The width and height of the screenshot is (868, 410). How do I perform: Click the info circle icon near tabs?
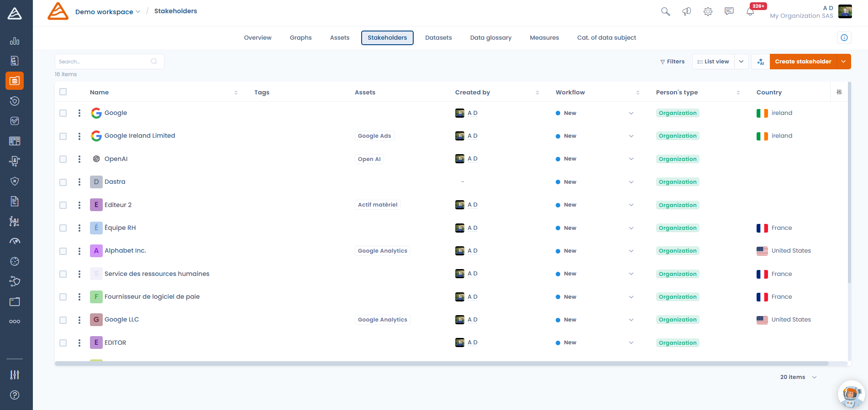(844, 38)
